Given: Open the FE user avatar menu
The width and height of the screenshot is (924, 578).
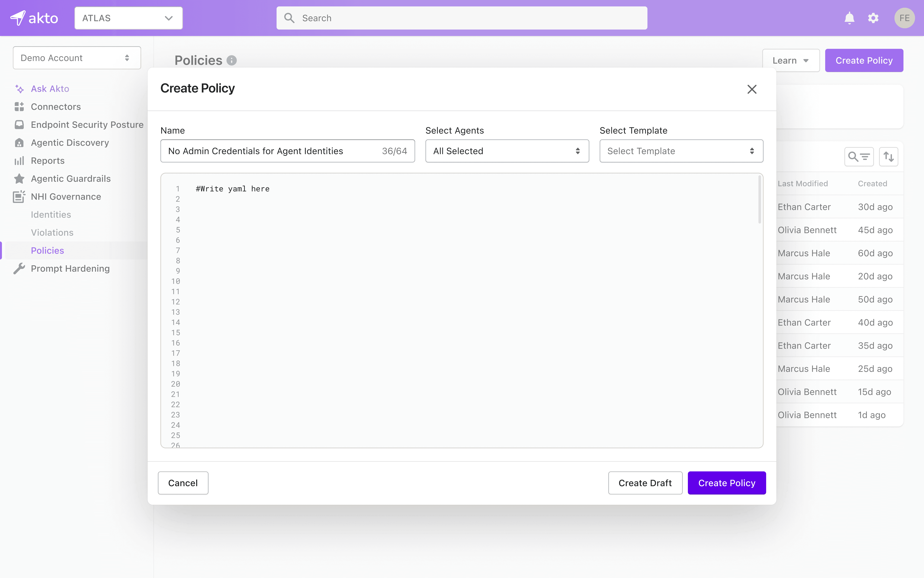Looking at the screenshot, I should (x=905, y=18).
